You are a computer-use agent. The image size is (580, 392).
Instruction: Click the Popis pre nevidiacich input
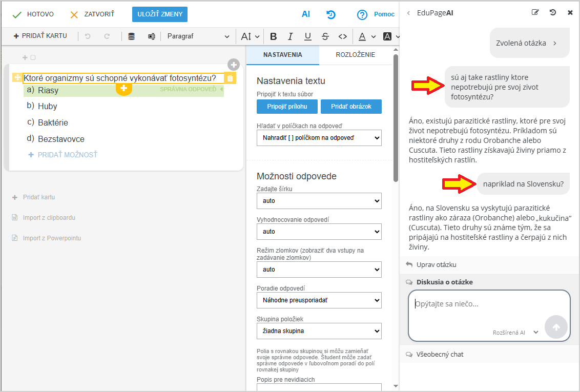coord(319,387)
